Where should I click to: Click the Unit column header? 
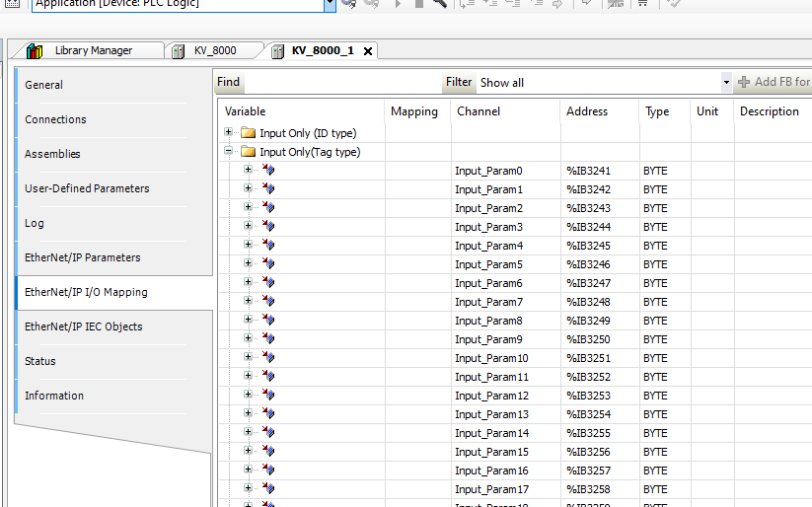(712, 111)
